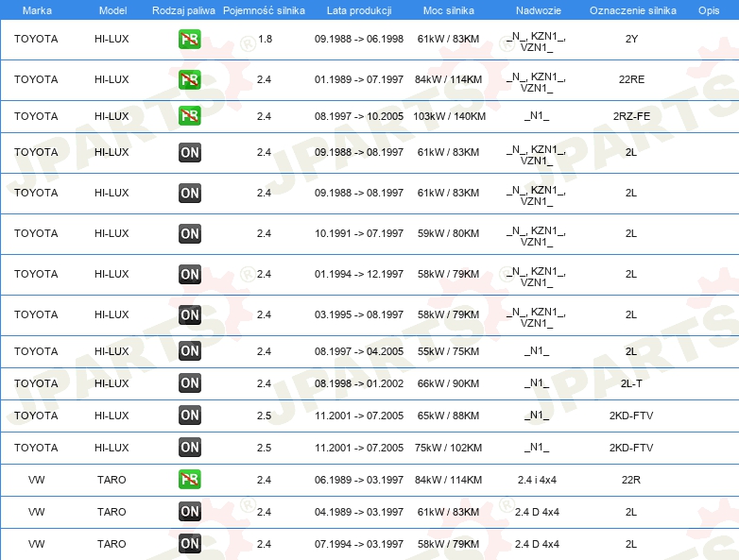The width and height of the screenshot is (739, 560).
Task: Select the 01.1989 -> 07.1997 production years cell
Action: pos(359,79)
